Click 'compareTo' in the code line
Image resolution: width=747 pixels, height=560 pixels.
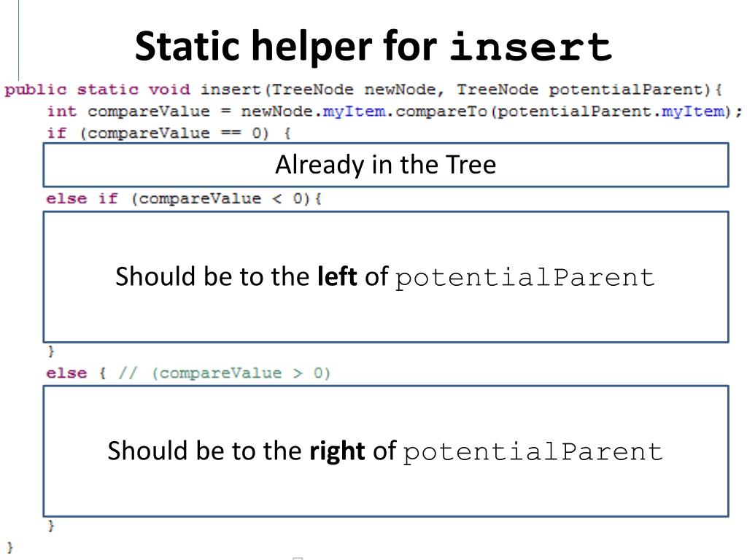441,112
